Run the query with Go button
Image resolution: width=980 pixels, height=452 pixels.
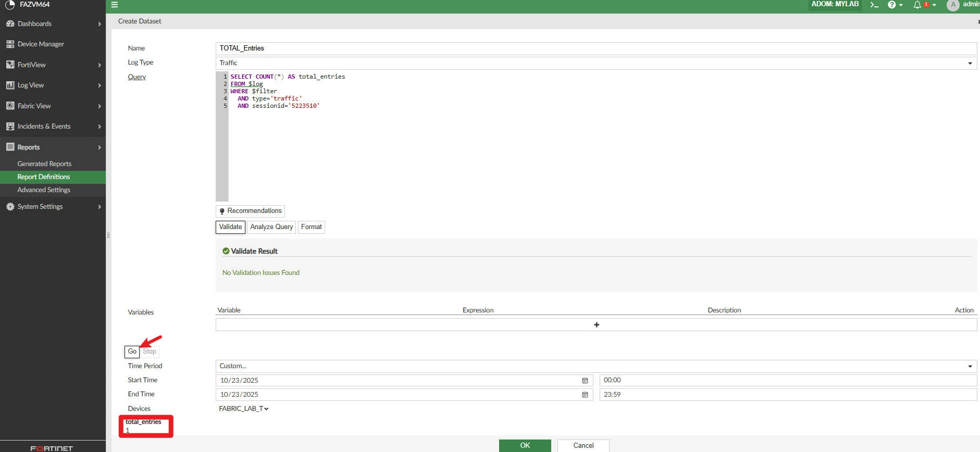pyautogui.click(x=132, y=351)
